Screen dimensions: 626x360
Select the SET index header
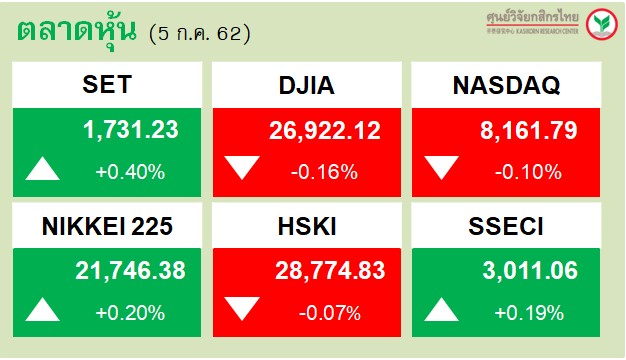coord(107,85)
